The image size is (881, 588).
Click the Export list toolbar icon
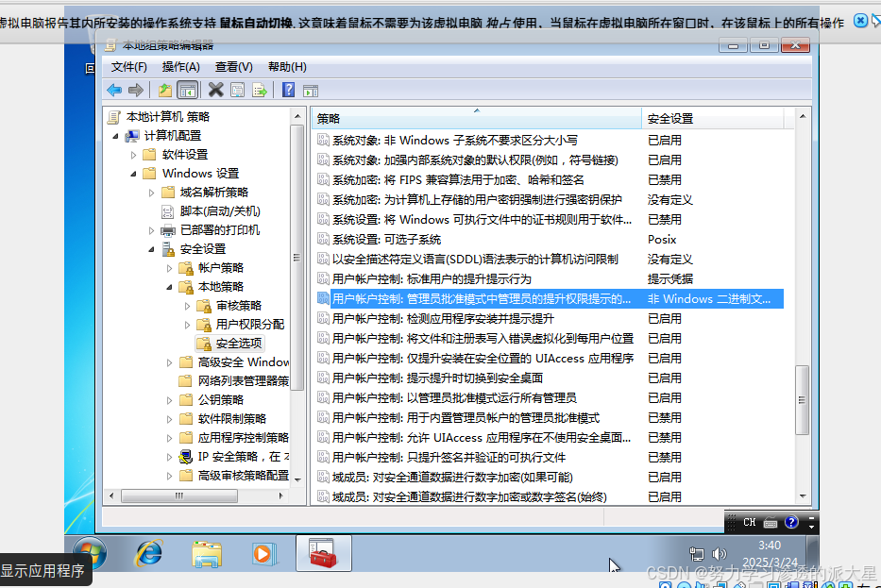pyautogui.click(x=259, y=90)
